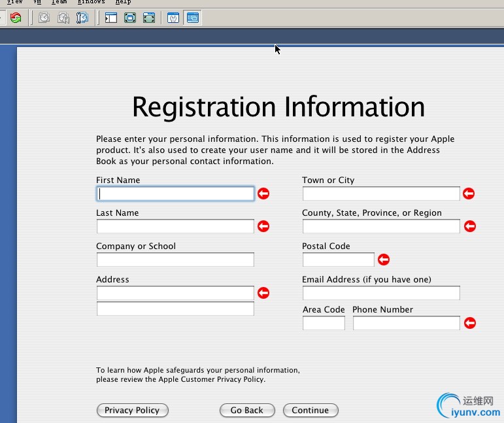Click the Privacy Policy button
This screenshot has height=423, width=504.
tap(133, 410)
